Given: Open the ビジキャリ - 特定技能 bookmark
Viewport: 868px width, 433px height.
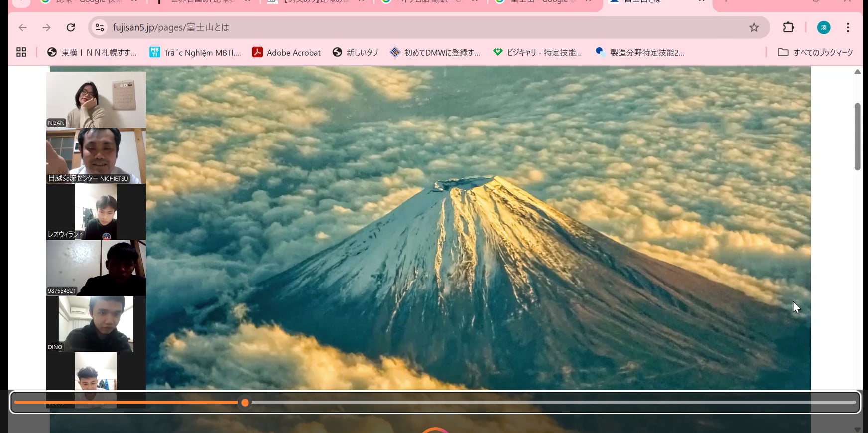Looking at the screenshot, I should coord(537,52).
